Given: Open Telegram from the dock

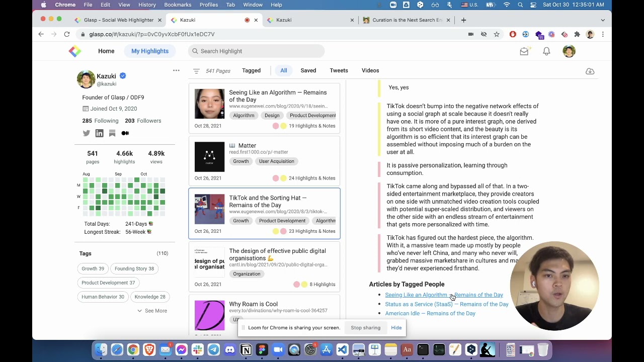Looking at the screenshot, I should point(214,349).
